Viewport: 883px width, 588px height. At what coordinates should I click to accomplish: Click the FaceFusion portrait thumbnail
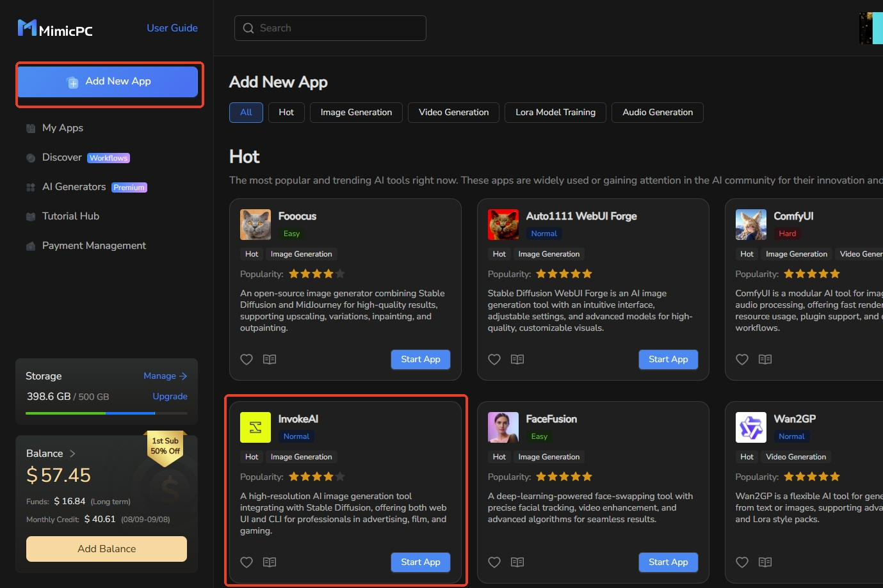[503, 427]
